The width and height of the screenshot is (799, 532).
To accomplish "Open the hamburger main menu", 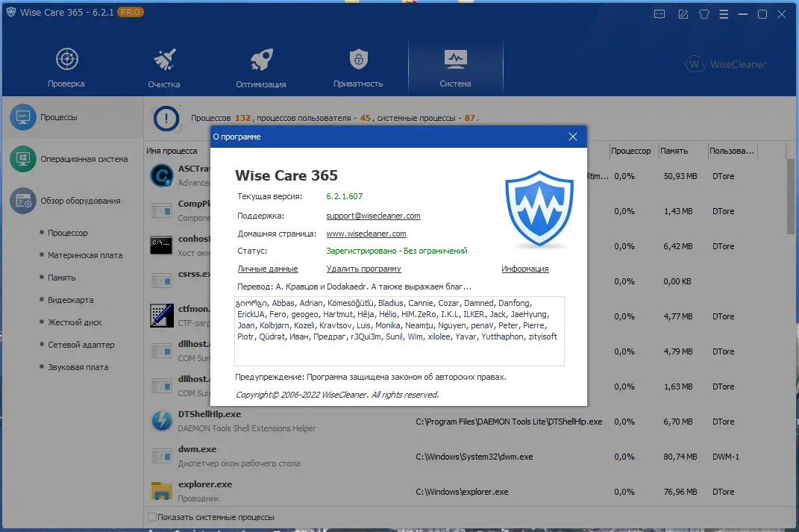I will click(x=724, y=13).
